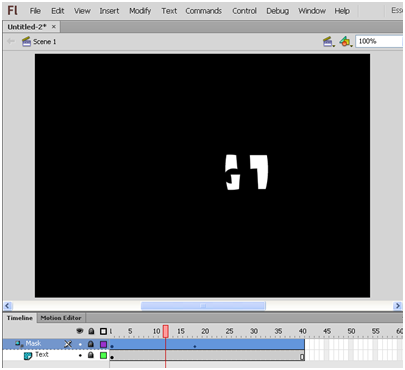Click the purple outline swatch of Mask layer
This screenshot has height=370, width=405.
pos(103,344)
